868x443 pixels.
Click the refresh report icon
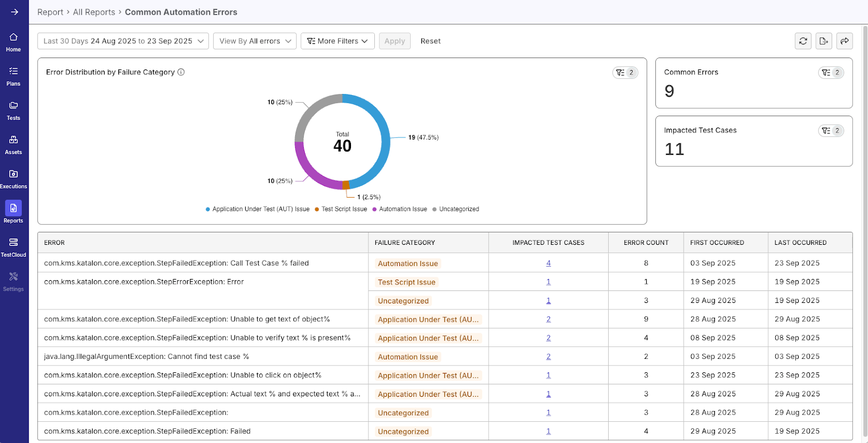click(803, 41)
